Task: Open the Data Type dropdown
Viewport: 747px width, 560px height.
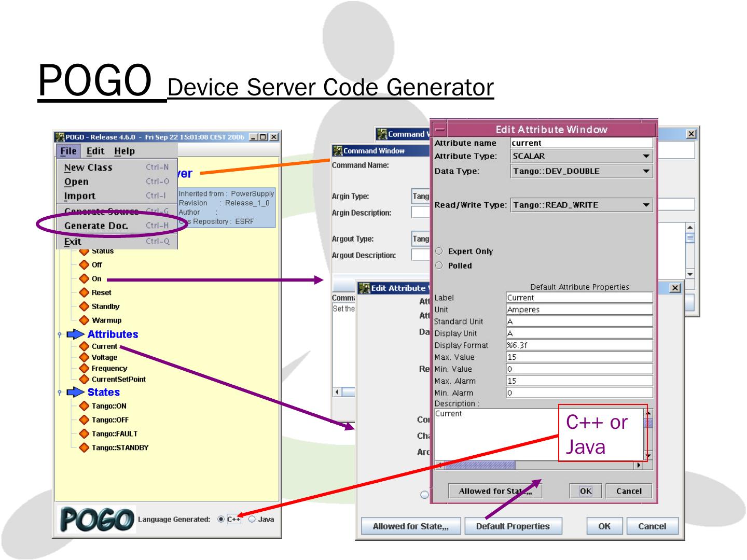Action: (x=582, y=171)
